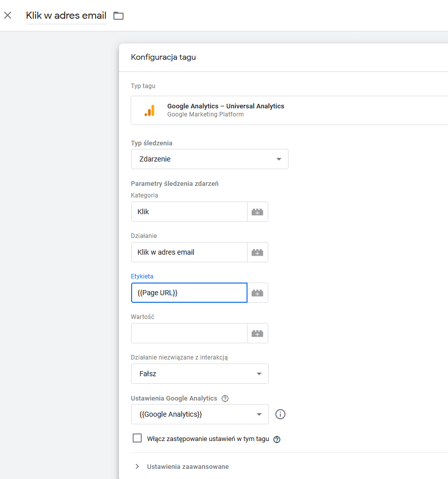Viewport: 448px width, 479px height.
Task: Close the tag editor with X
Action: (8, 15)
